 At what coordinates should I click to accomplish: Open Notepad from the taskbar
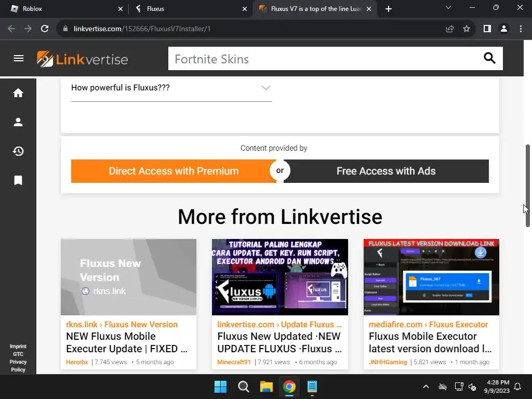[x=312, y=387]
